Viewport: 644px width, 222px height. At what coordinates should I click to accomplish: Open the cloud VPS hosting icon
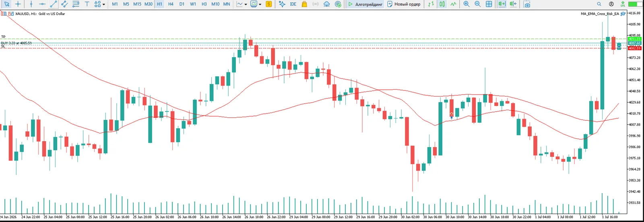pos(327,4)
